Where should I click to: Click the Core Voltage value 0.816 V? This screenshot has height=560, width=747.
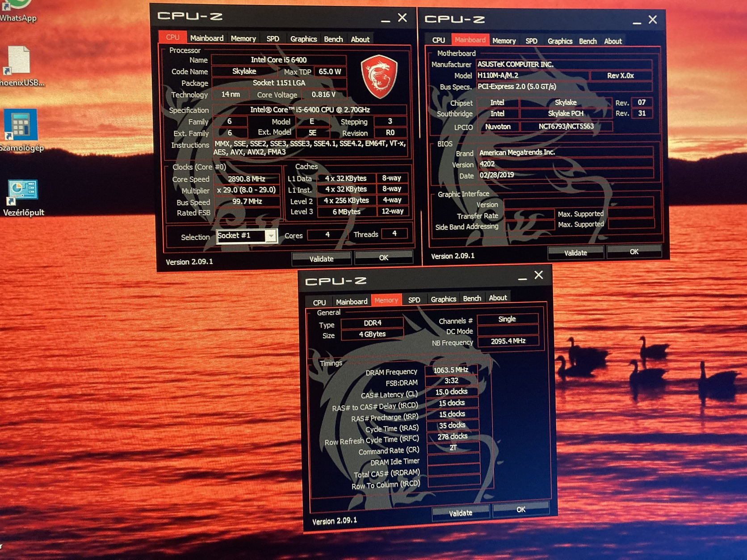[323, 95]
